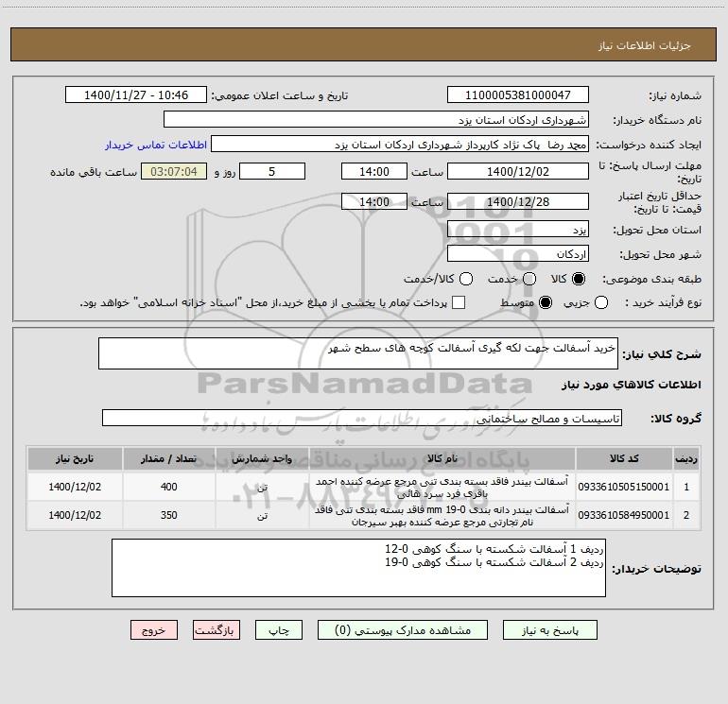Select the کالا/خدمت radio option
Screen dimensions: 728x704
pos(466,279)
